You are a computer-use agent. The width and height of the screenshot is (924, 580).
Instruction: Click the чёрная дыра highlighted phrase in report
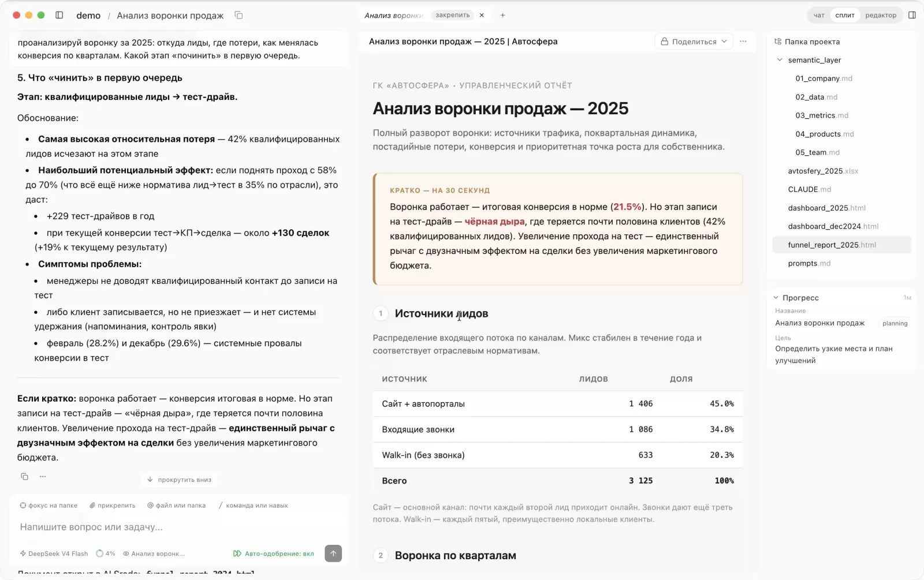pos(494,222)
